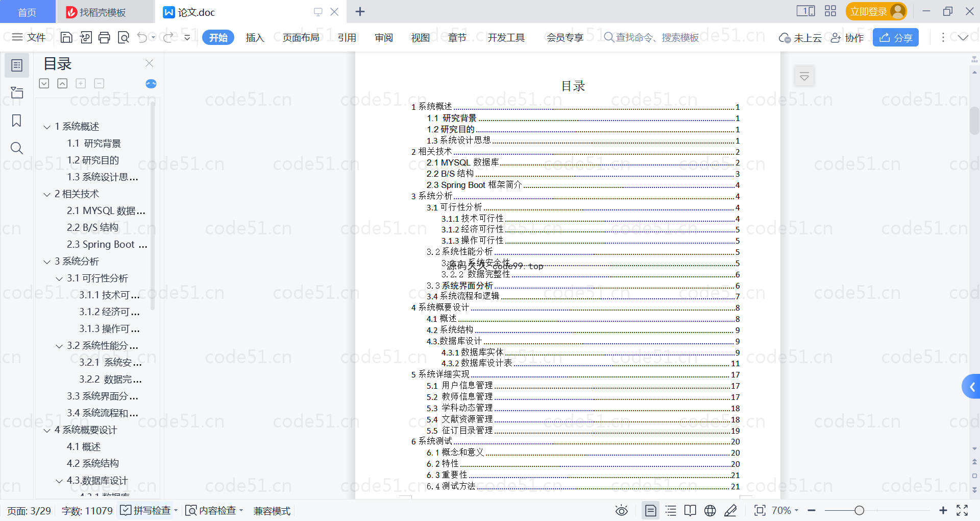Open the chapter navigation sidebar icon
The width and height of the screenshot is (980, 521).
pyautogui.click(x=17, y=92)
